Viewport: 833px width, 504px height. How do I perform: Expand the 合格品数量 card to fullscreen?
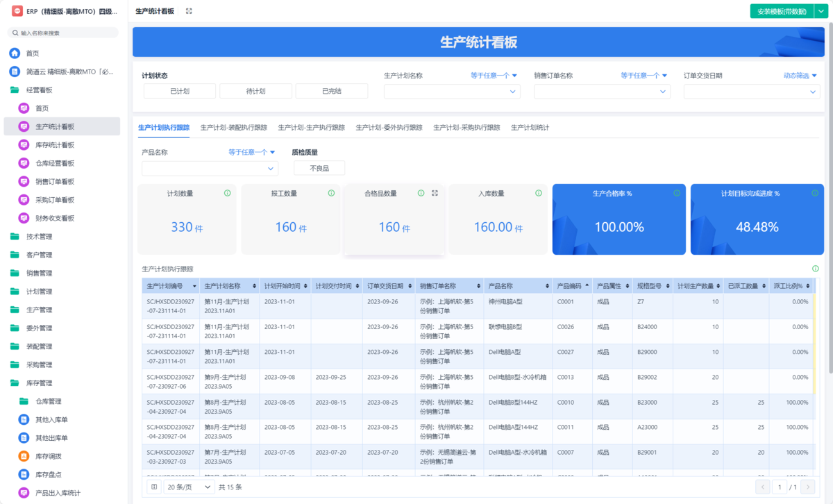tap(435, 194)
